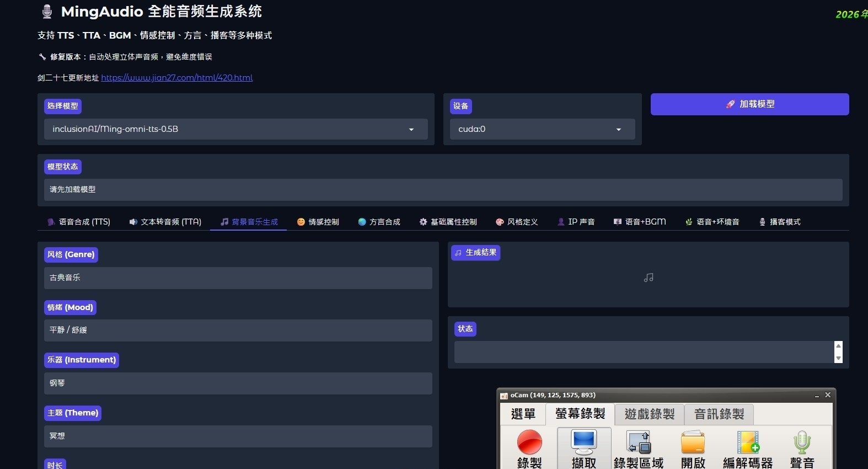Open the jian27.com update address link
Image resolution: width=868 pixels, height=469 pixels.
[x=177, y=78]
